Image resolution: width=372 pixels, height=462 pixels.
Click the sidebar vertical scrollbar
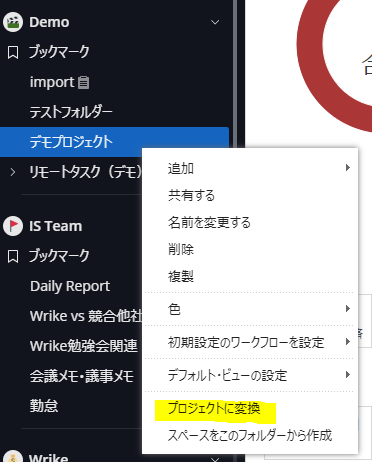[235, 73]
